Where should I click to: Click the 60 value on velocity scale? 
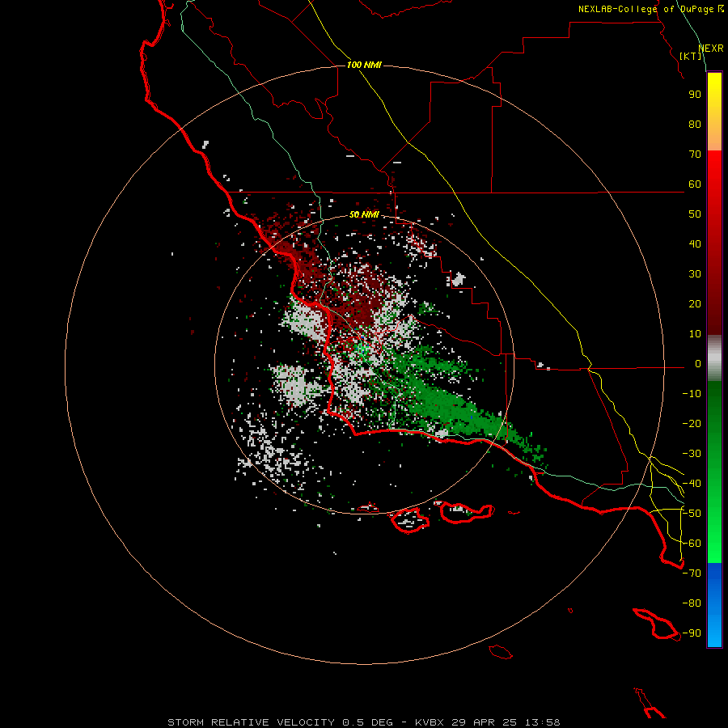[695, 184]
